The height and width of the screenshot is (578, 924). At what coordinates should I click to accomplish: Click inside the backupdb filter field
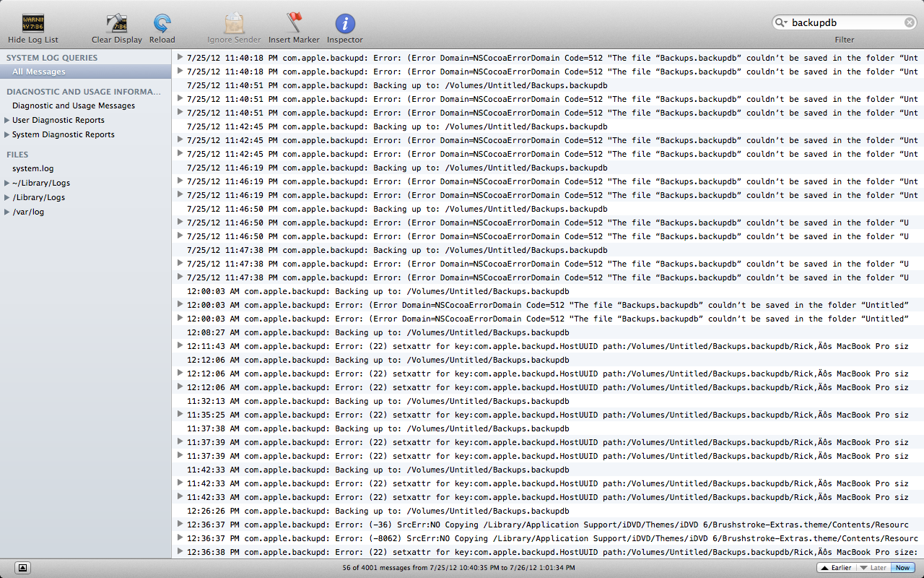click(845, 23)
